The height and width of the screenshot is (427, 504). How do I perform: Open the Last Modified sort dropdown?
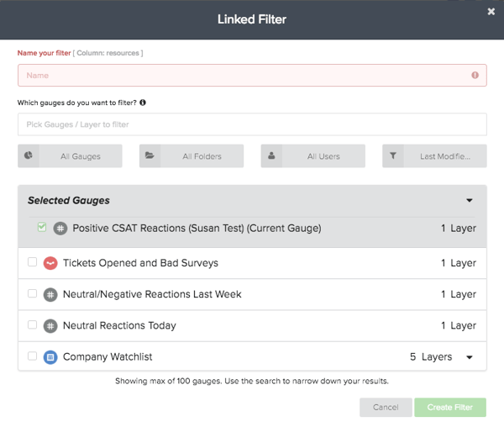434,156
